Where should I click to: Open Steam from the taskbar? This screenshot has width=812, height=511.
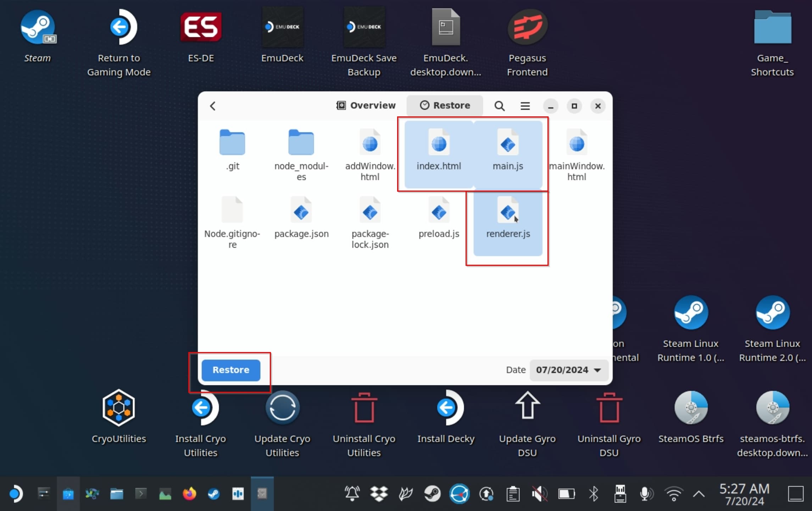[x=213, y=494]
